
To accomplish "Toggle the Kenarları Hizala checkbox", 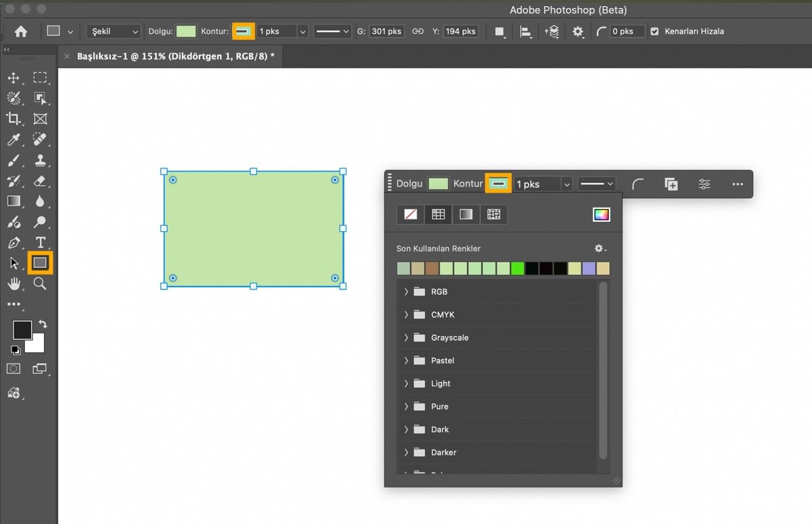I will (x=654, y=31).
